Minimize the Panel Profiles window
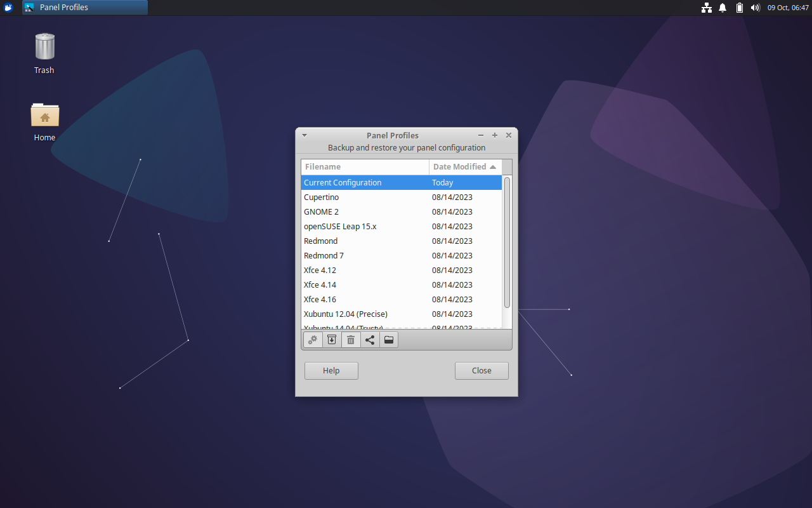This screenshot has width=812, height=508. (481, 135)
